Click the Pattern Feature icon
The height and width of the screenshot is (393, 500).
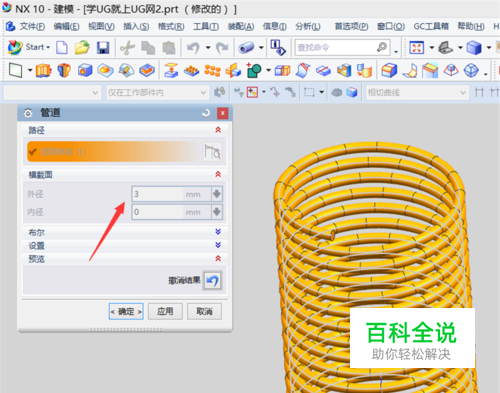coord(192,71)
